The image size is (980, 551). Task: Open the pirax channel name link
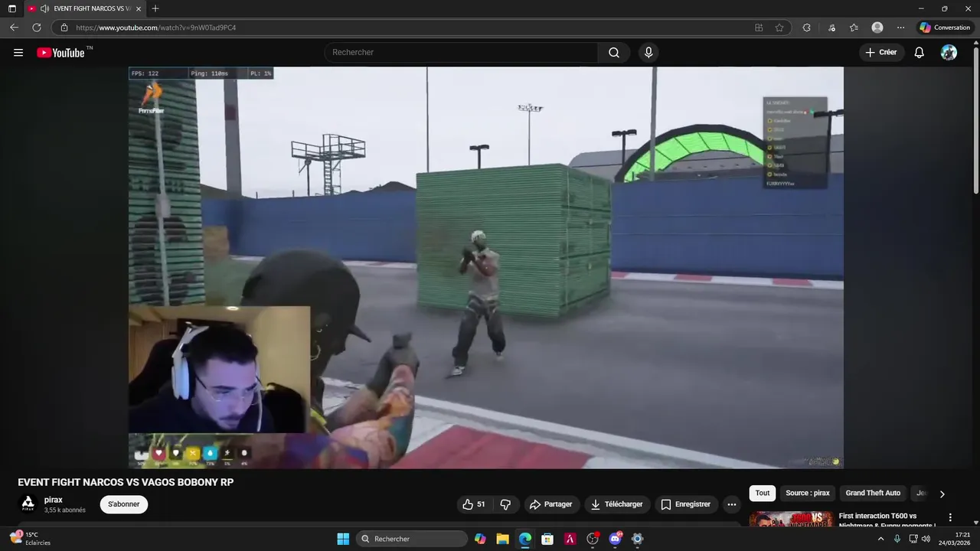(54, 500)
